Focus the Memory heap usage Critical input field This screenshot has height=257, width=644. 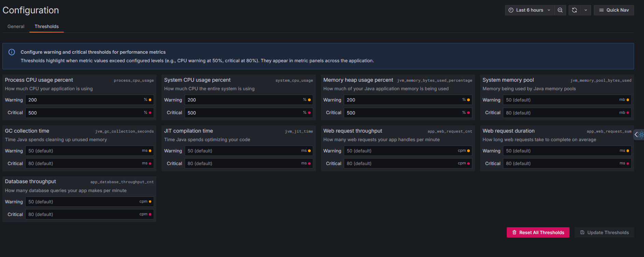pyautogui.click(x=403, y=113)
